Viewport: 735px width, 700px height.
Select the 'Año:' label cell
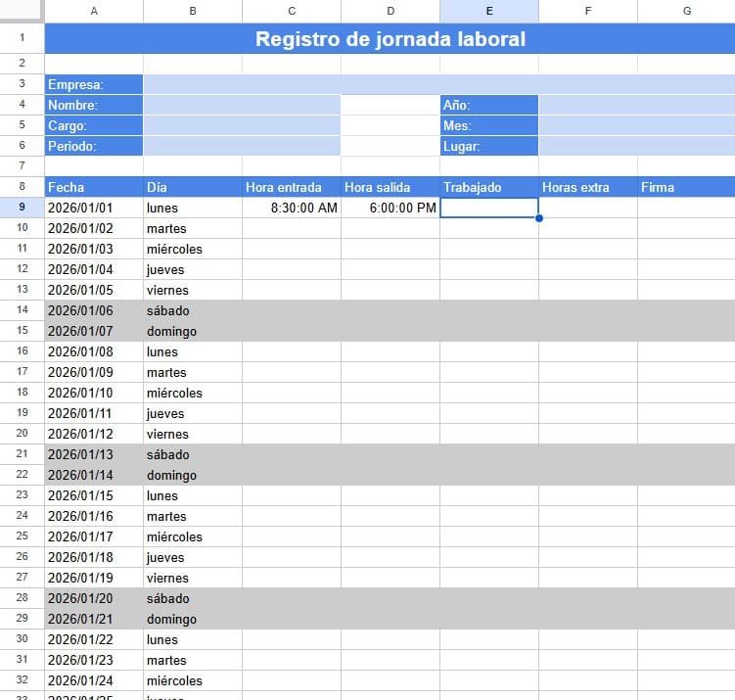tap(489, 105)
